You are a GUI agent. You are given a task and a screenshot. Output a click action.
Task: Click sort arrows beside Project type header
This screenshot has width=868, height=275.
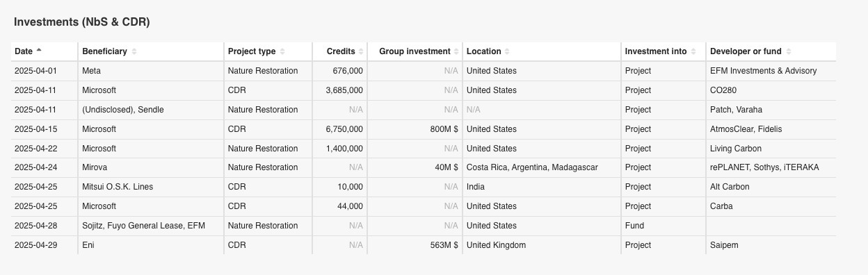[282, 51]
